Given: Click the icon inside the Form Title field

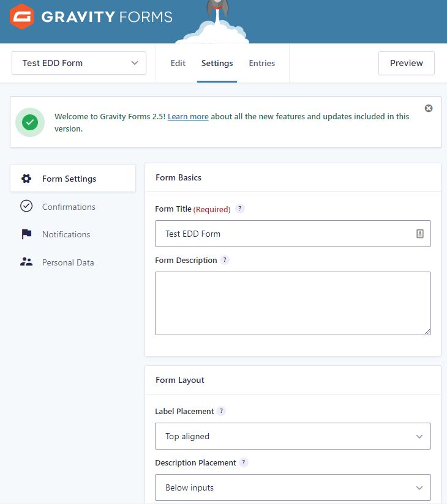Looking at the screenshot, I should [420, 234].
